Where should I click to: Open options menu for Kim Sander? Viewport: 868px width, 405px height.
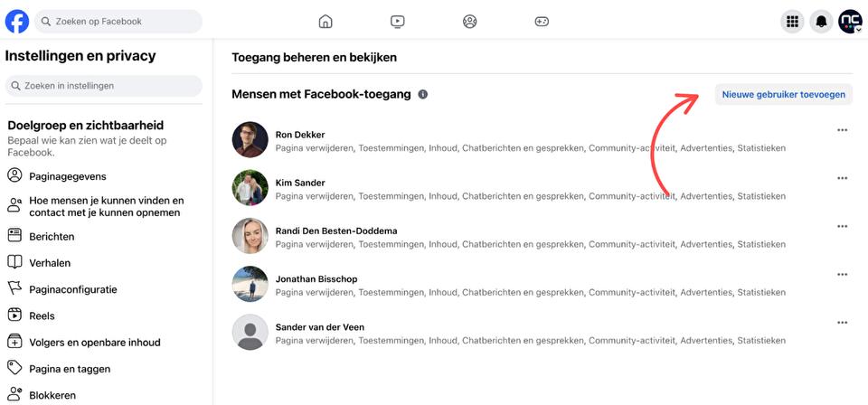coord(843,178)
